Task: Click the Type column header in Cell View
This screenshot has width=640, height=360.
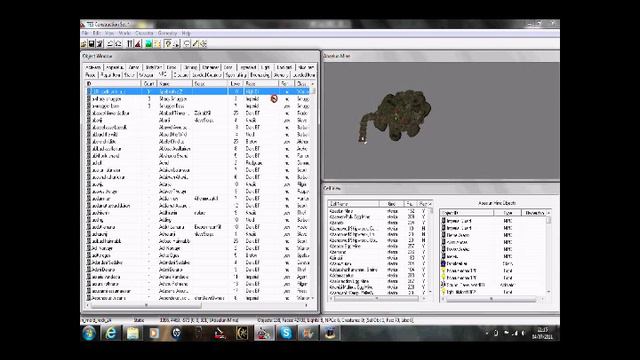Action: pyautogui.click(x=507, y=213)
